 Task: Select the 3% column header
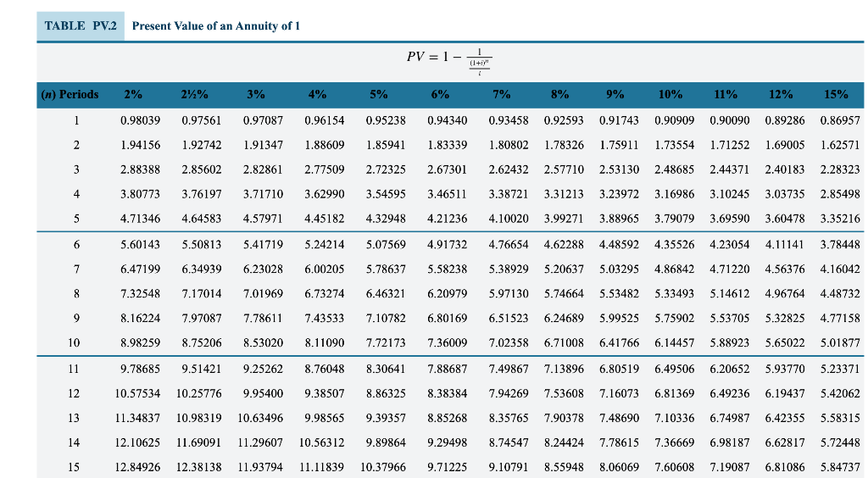pos(256,95)
